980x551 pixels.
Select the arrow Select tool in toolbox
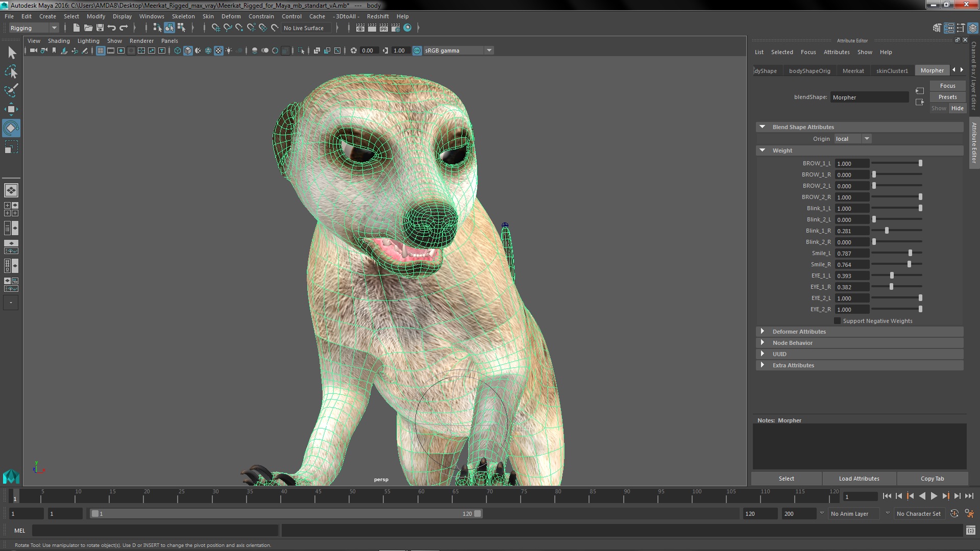point(12,53)
